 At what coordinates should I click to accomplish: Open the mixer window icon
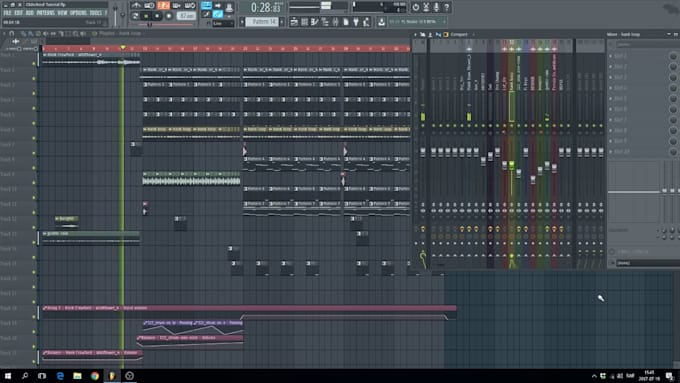[335, 22]
